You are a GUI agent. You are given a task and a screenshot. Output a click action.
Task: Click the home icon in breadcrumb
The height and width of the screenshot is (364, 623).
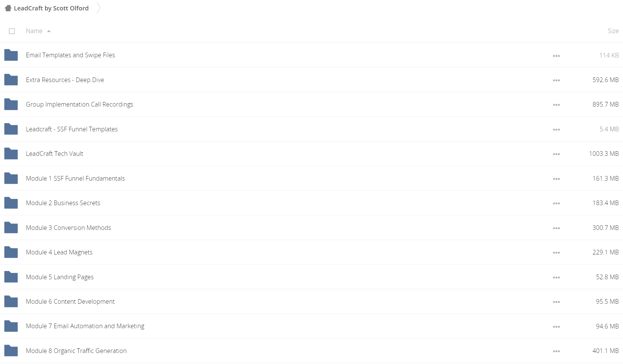[8, 8]
